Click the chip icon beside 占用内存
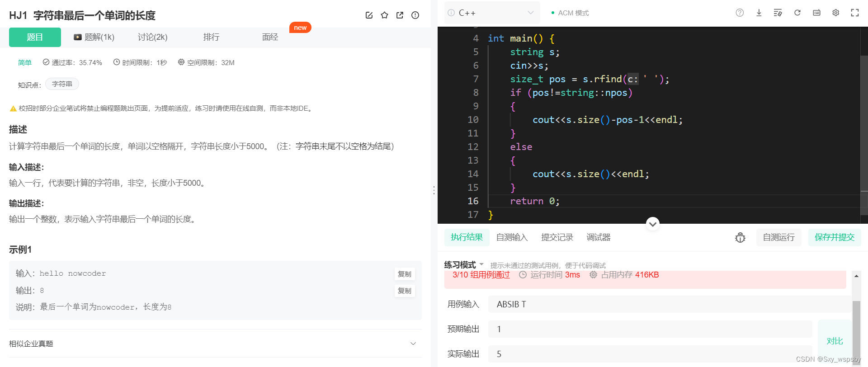The image size is (868, 367). click(x=593, y=275)
